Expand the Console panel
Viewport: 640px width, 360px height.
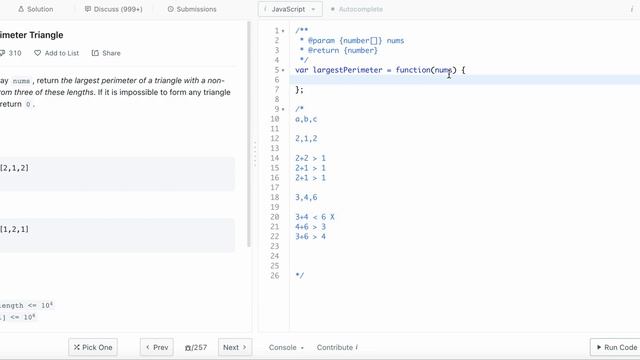coord(286,347)
